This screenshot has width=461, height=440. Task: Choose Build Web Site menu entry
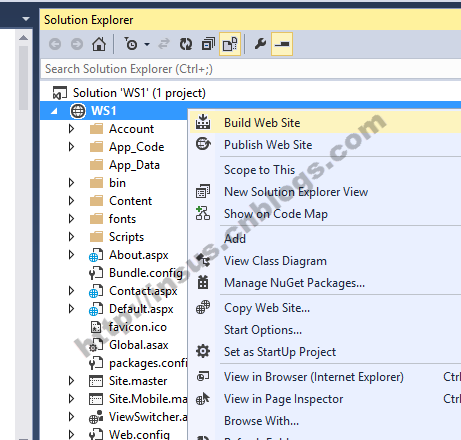pyautogui.click(x=326, y=123)
